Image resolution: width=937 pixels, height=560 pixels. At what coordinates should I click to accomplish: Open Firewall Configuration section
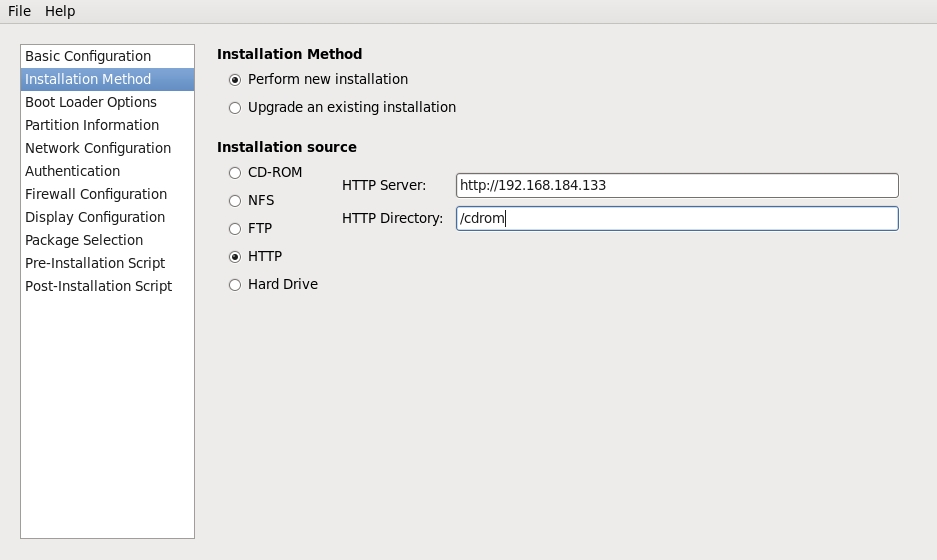108,194
